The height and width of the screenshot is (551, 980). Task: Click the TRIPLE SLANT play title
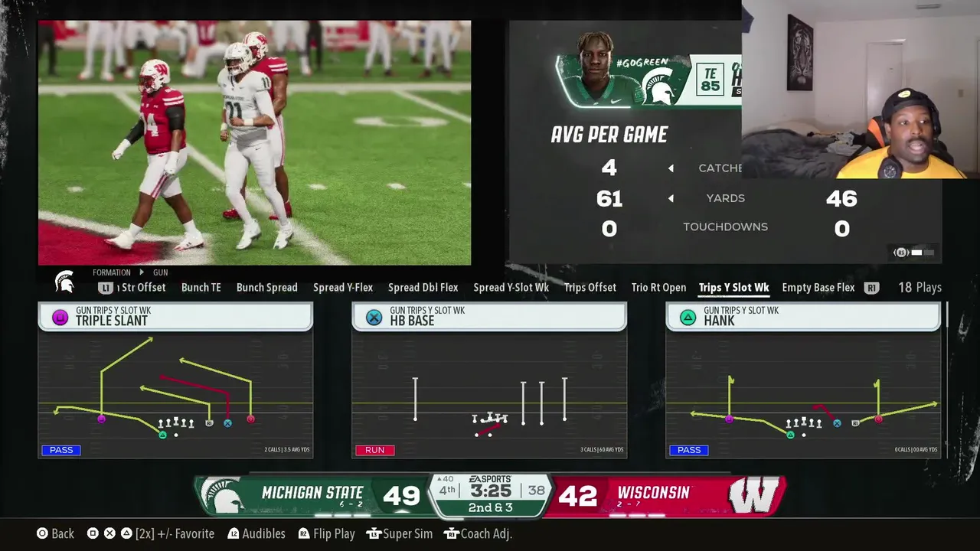coord(112,321)
